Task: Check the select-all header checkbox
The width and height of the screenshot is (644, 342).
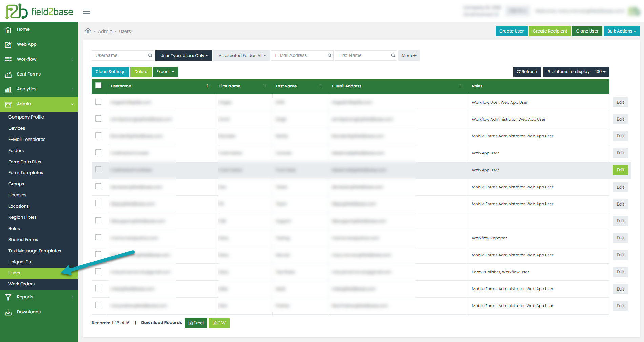Action: [x=98, y=85]
